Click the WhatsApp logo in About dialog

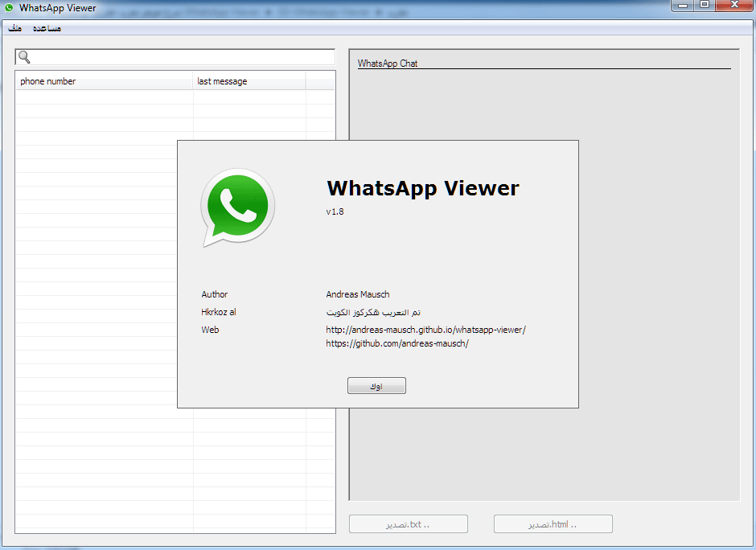pyautogui.click(x=238, y=207)
